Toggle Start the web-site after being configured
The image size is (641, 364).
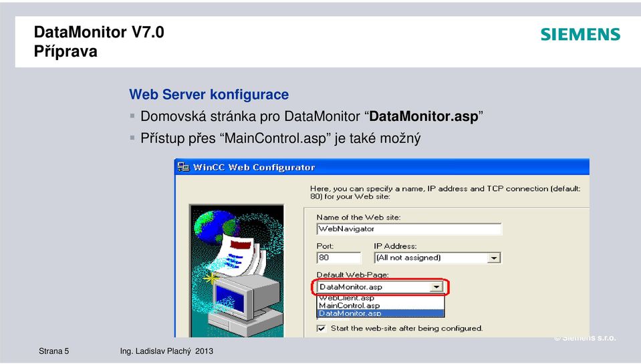pyautogui.click(x=322, y=328)
